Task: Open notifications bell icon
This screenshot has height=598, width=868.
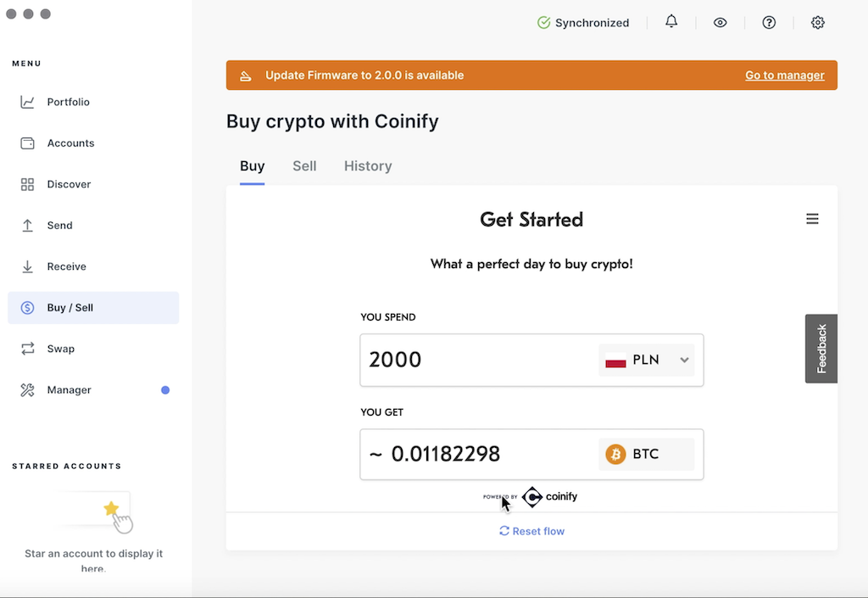Action: coord(671,21)
